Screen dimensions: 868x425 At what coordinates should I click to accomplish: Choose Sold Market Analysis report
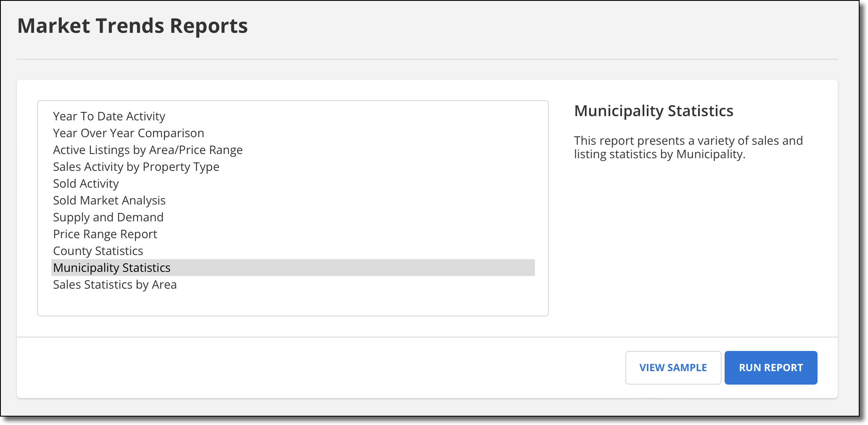pos(293,200)
